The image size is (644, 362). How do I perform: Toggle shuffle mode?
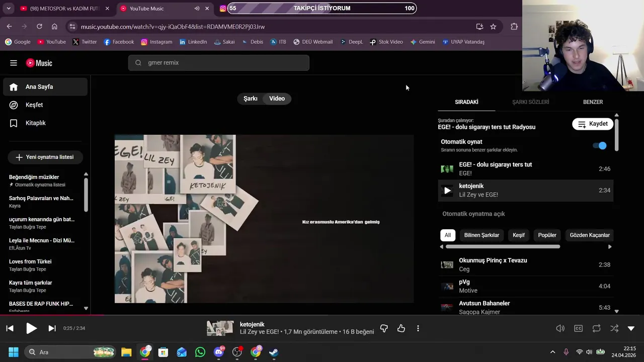[x=614, y=328]
